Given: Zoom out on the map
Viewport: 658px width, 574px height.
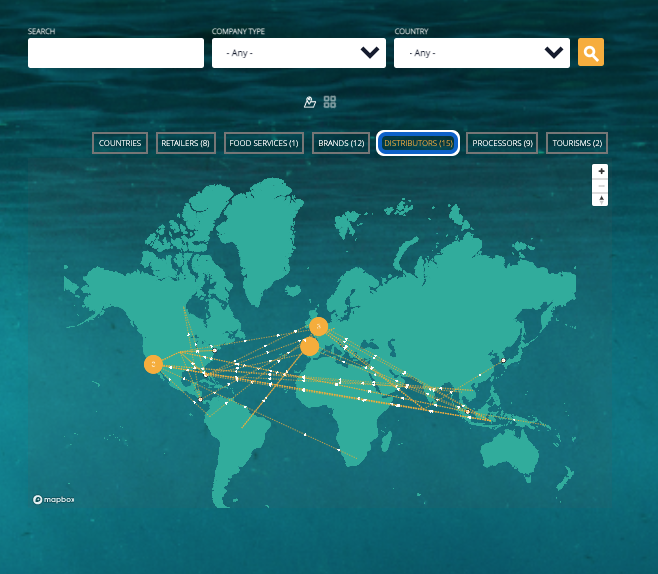Looking at the screenshot, I should click(601, 186).
